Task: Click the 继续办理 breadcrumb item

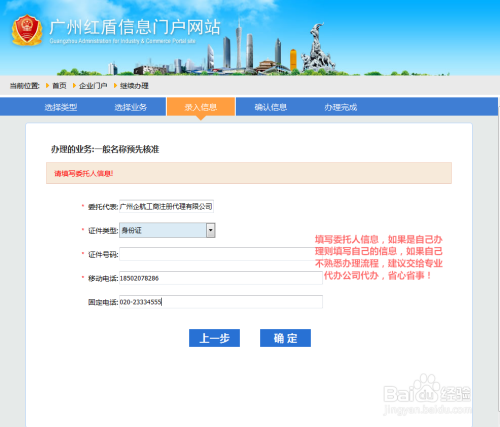Action: tap(134, 86)
